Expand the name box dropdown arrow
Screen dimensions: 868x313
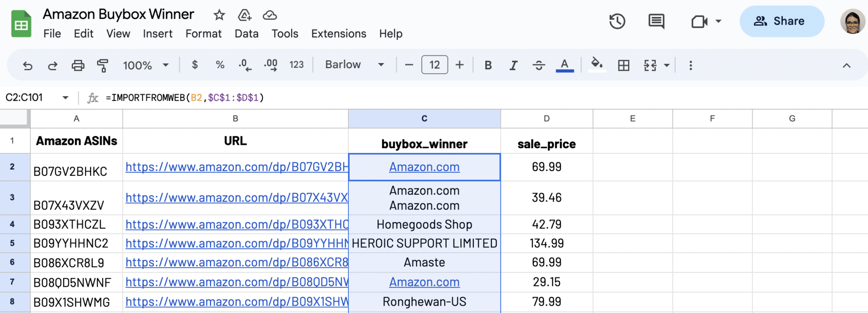[65, 98]
